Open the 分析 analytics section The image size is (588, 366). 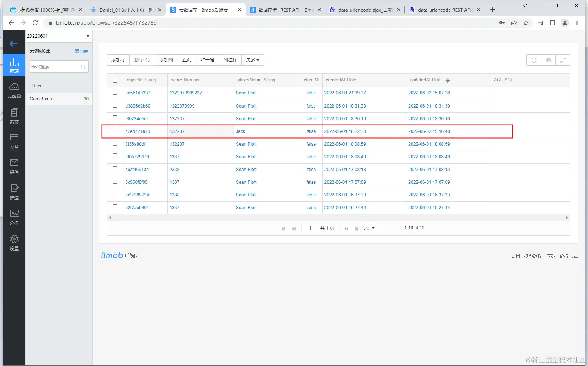click(14, 217)
